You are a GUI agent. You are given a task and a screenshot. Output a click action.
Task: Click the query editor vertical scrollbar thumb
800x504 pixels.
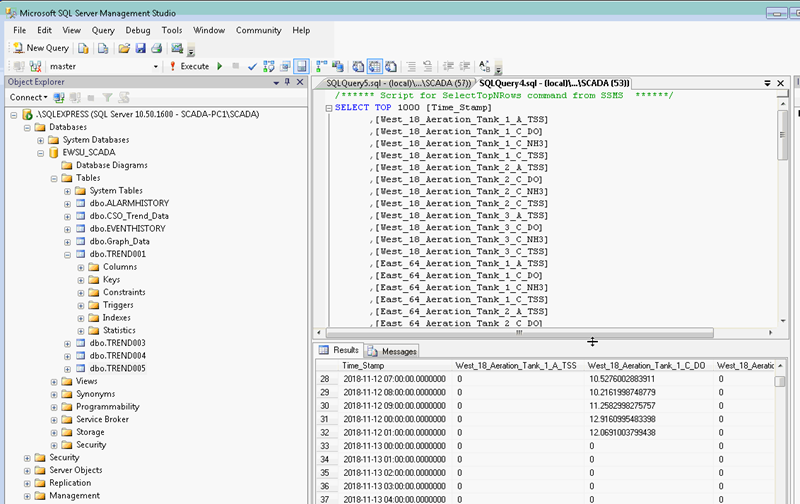click(x=782, y=135)
